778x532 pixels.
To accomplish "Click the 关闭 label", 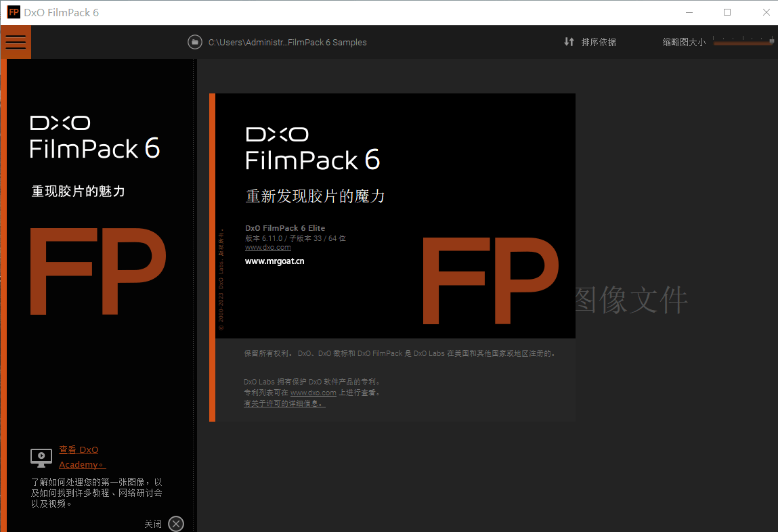I will coord(153,524).
